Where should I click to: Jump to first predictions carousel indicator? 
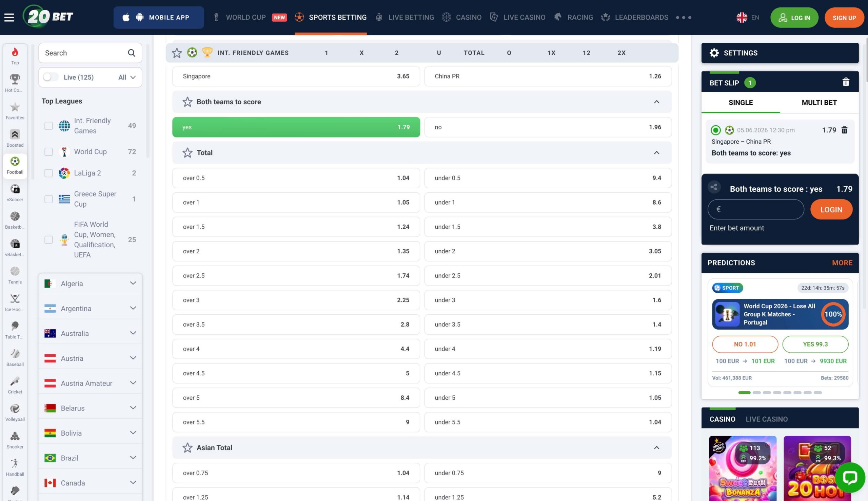744,393
